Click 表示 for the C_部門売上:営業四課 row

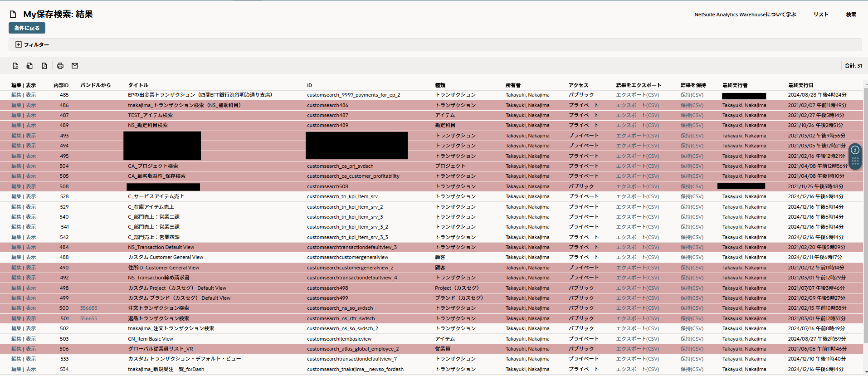31,237
